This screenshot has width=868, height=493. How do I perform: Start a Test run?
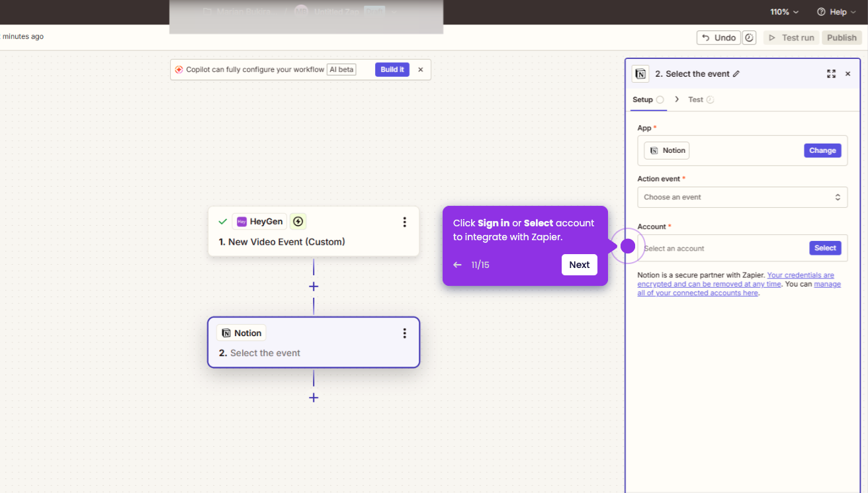click(791, 38)
